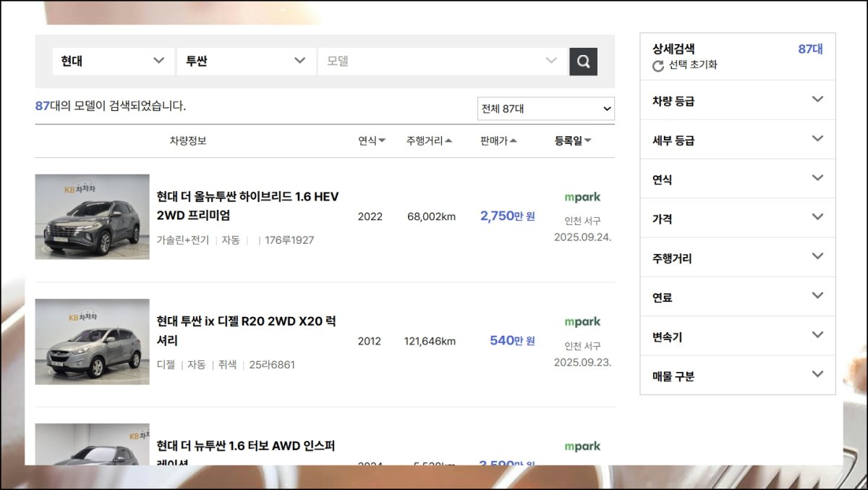Expand the 연식 filter section
The width and height of the screenshot is (868, 490).
tap(738, 179)
